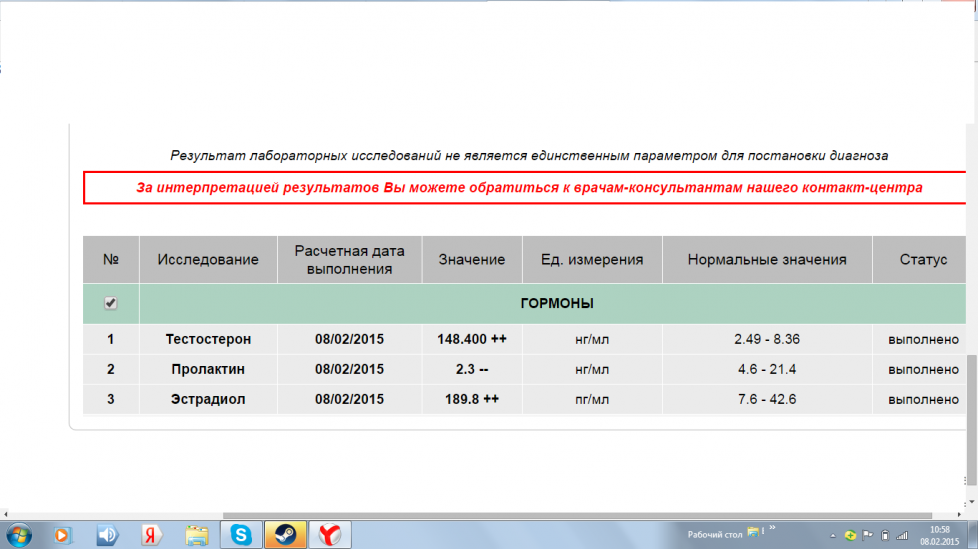Viewport: 978px width, 549px height.
Task: Open the network signal tray icon
Action: click(x=903, y=535)
